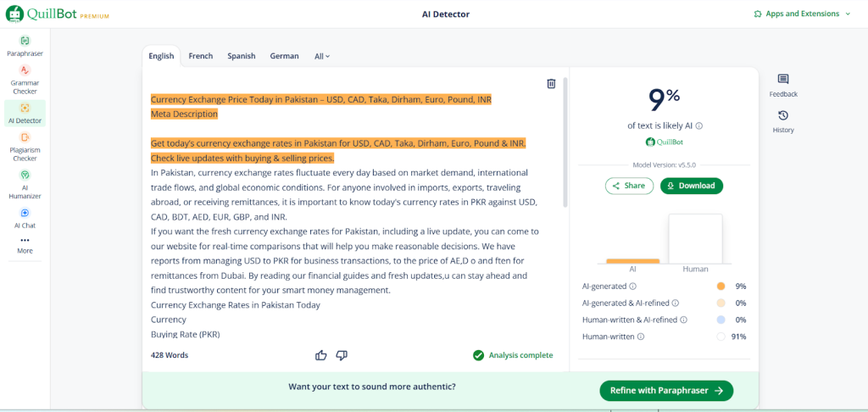Switch to the Spanish language tab

(242, 56)
